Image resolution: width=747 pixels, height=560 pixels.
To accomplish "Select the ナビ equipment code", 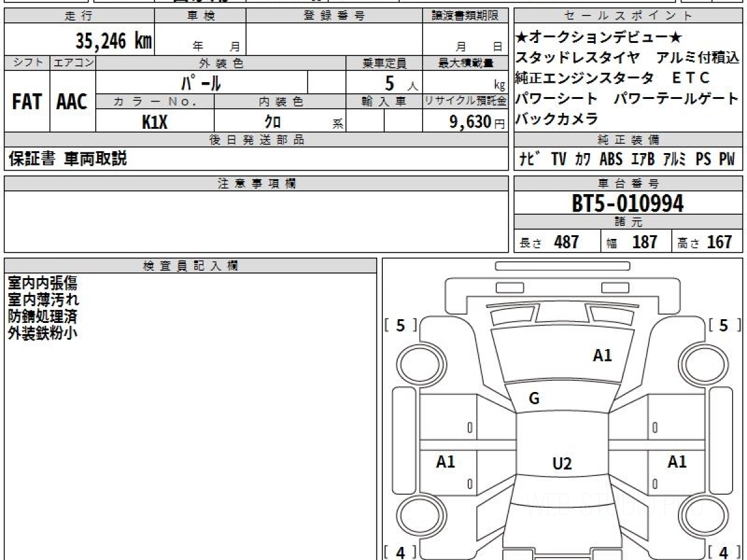I will 529,159.
